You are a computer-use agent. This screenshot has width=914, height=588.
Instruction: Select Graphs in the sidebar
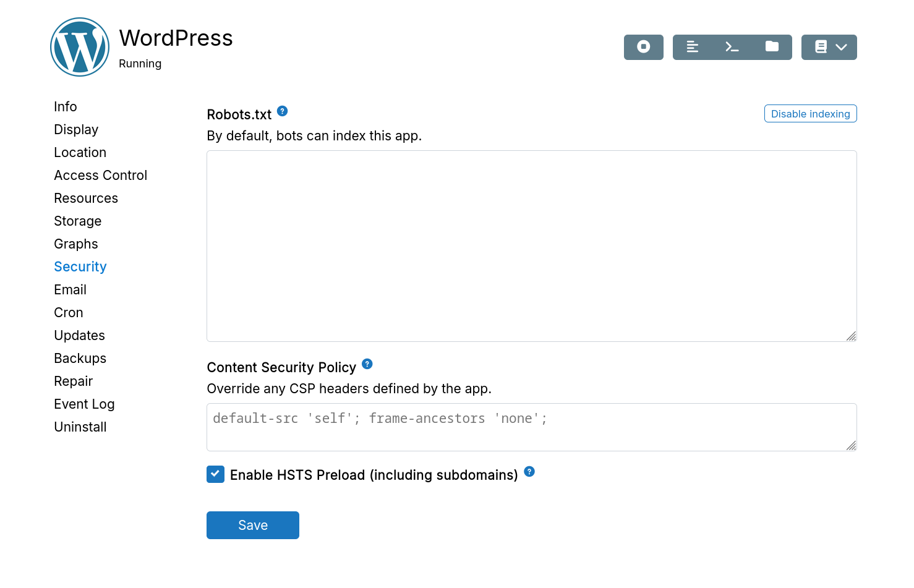(75, 244)
